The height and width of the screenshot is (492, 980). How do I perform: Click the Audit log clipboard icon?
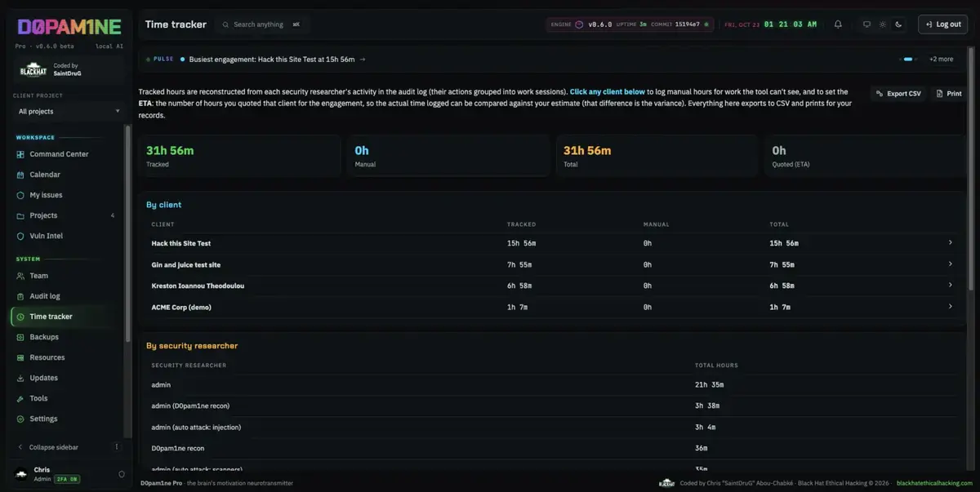[20, 296]
